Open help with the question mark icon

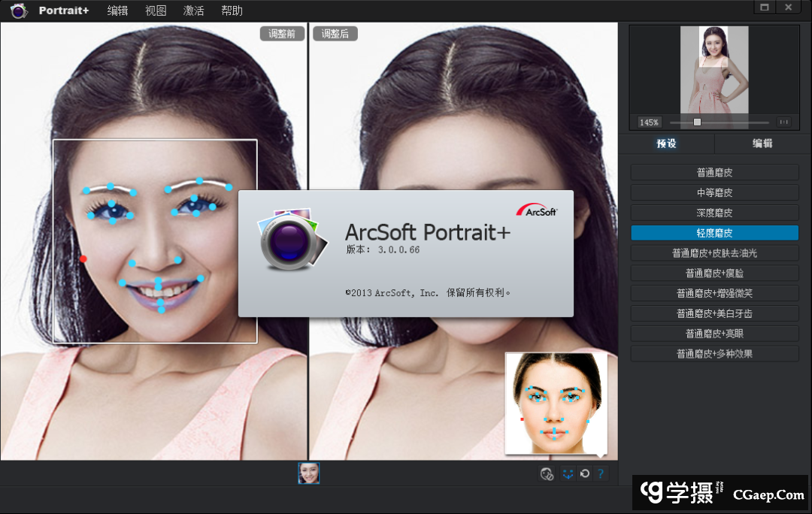point(601,473)
